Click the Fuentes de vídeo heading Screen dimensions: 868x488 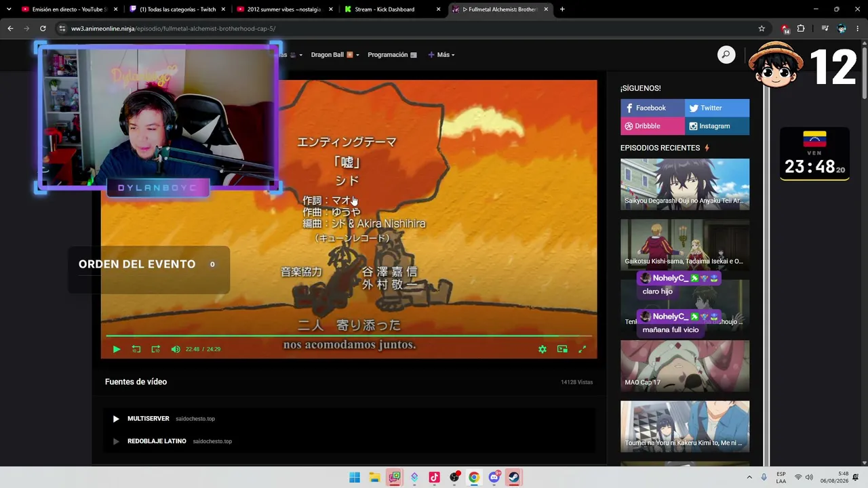click(136, 382)
